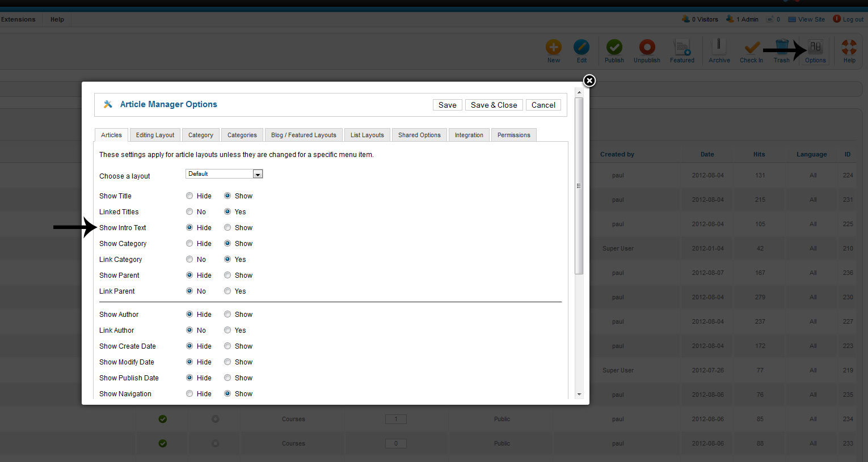Click the Save & Close button
The image size is (868, 462).
pos(494,105)
